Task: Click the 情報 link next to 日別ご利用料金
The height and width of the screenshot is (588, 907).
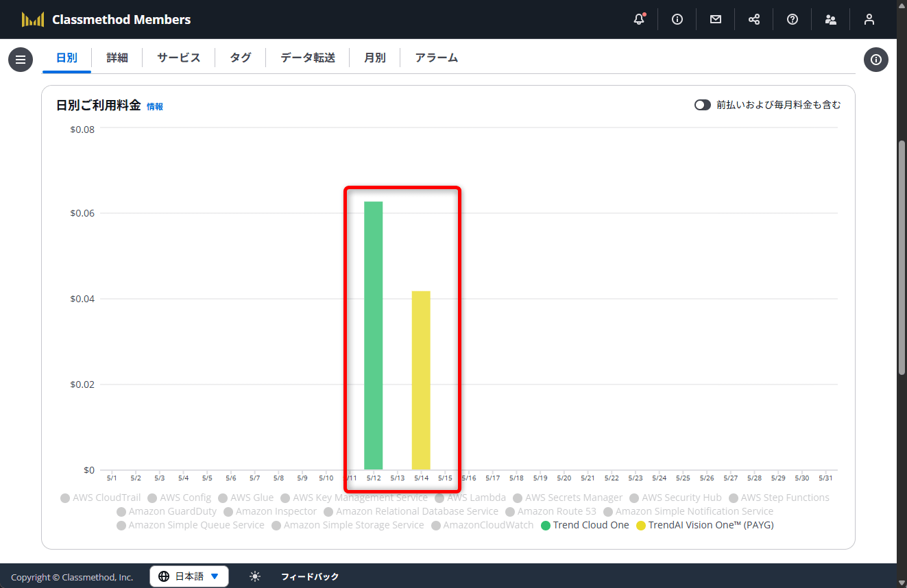Action: click(155, 106)
